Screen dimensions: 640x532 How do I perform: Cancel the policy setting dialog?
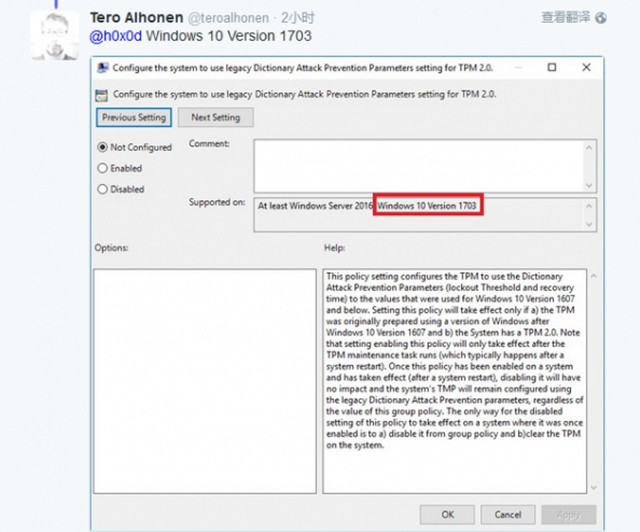pyautogui.click(x=508, y=514)
